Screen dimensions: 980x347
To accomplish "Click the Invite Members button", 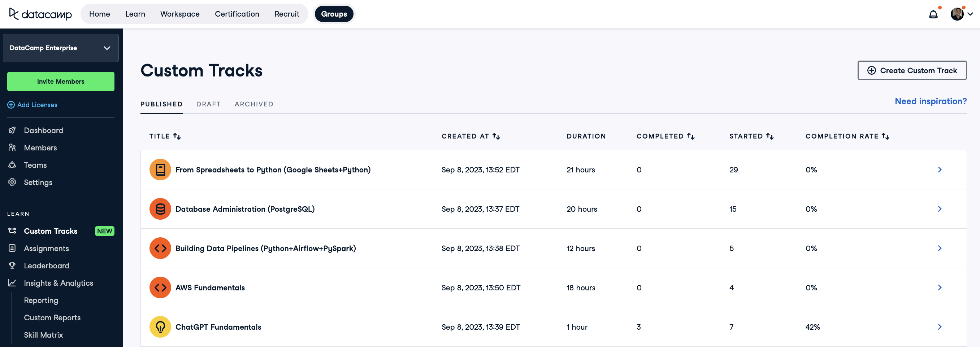I will [x=61, y=81].
